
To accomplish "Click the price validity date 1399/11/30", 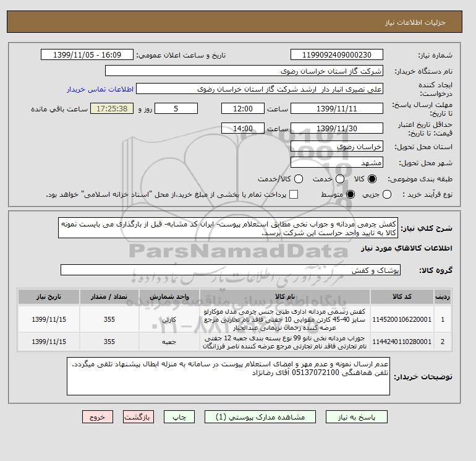I will click(337, 128).
